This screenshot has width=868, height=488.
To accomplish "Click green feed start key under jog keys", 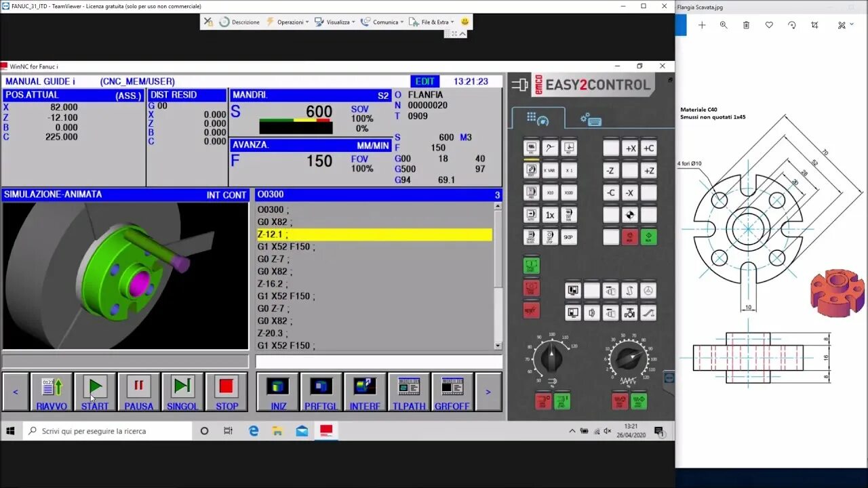I will pyautogui.click(x=649, y=237).
